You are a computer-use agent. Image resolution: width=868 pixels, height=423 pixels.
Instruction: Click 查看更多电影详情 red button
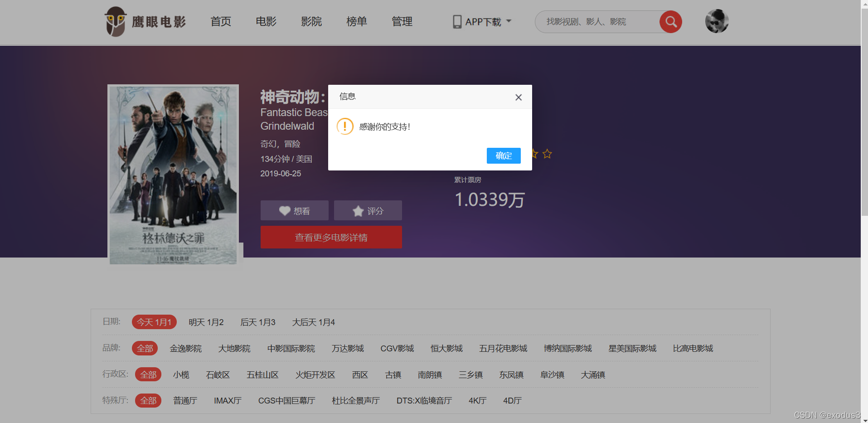point(331,237)
